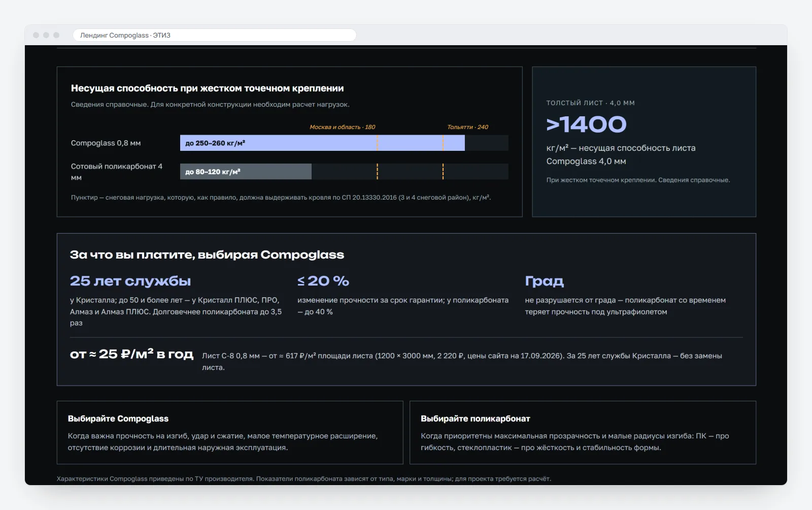Click the address bar reading Лендинг Compoglass · ЭТИЗ

(x=215, y=35)
